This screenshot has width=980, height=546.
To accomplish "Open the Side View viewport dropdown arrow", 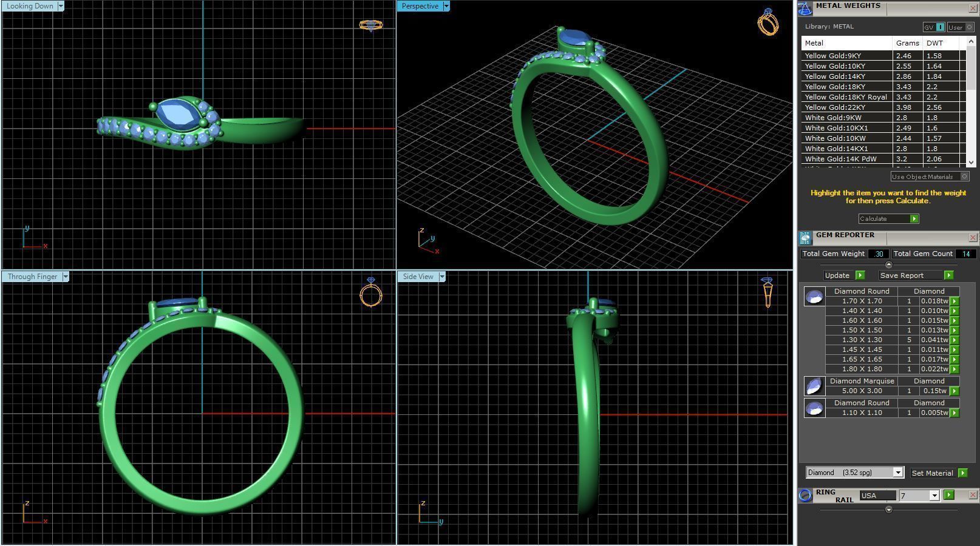I will (x=442, y=277).
